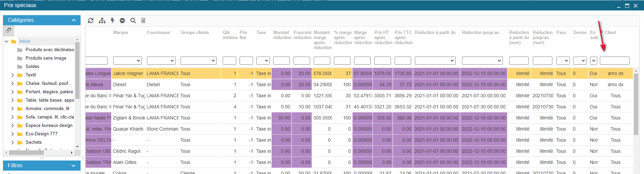Maximize the Prix spéciaux window
The image size is (644, 174).
[x=627, y=5]
